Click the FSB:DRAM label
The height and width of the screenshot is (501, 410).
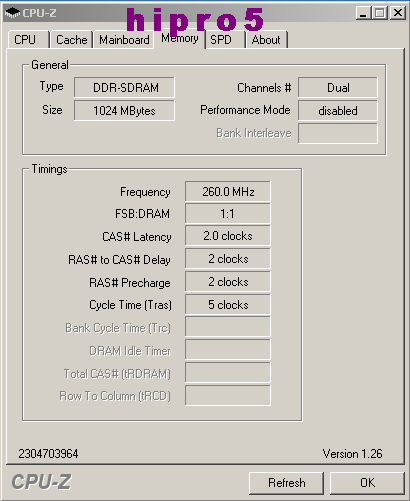(x=142, y=214)
